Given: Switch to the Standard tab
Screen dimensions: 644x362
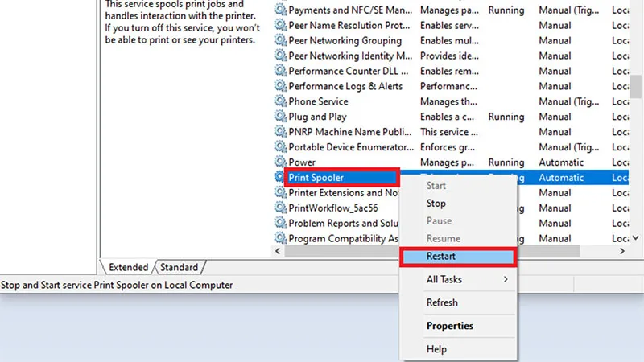Looking at the screenshot, I should pyautogui.click(x=179, y=268).
